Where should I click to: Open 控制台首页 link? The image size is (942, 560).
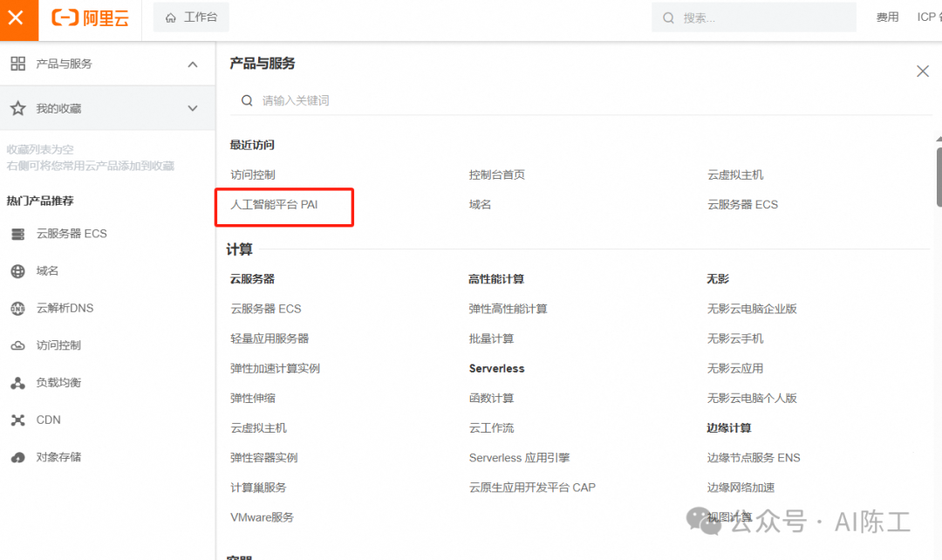pyautogui.click(x=497, y=174)
